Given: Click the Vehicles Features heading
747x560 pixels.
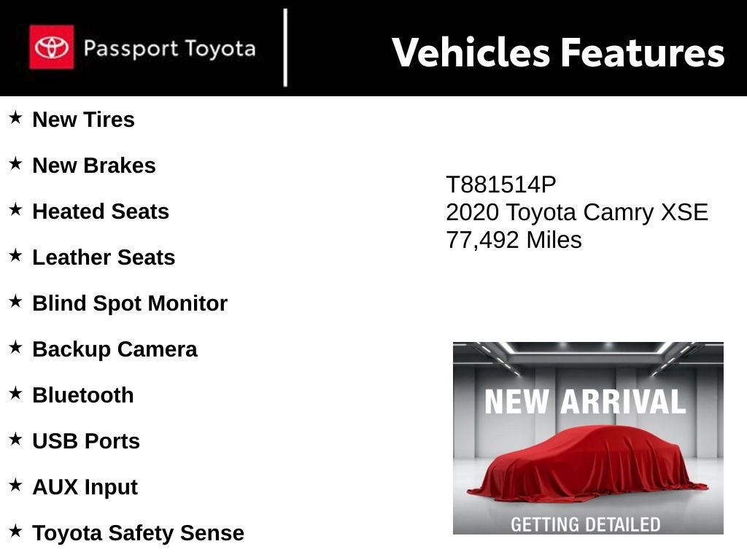Looking at the screenshot, I should coord(558,52).
